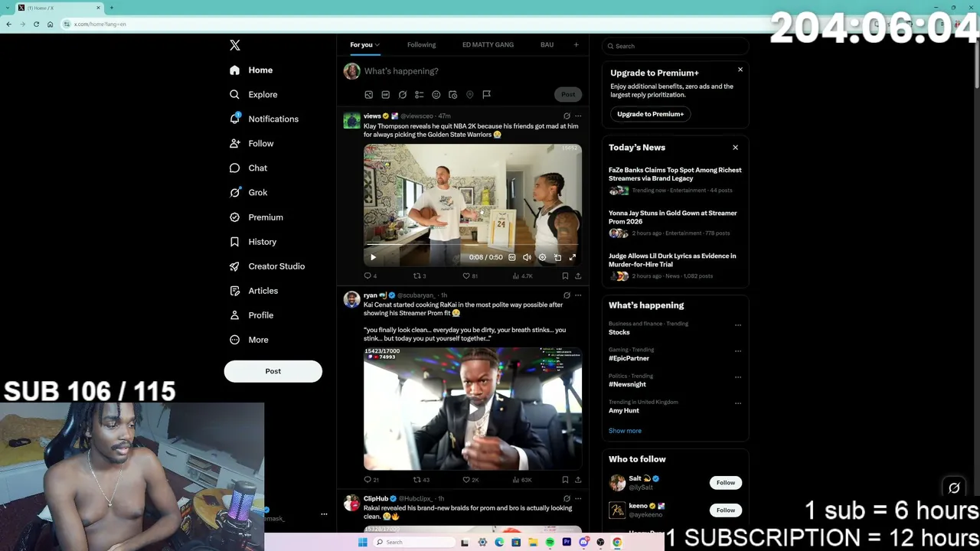
Task: Share the views post
Action: tap(578, 276)
